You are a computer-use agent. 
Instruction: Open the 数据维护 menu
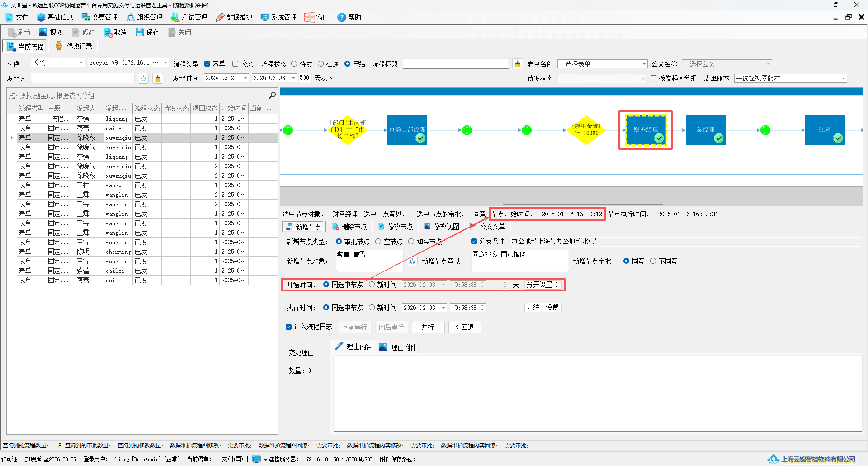(x=234, y=17)
